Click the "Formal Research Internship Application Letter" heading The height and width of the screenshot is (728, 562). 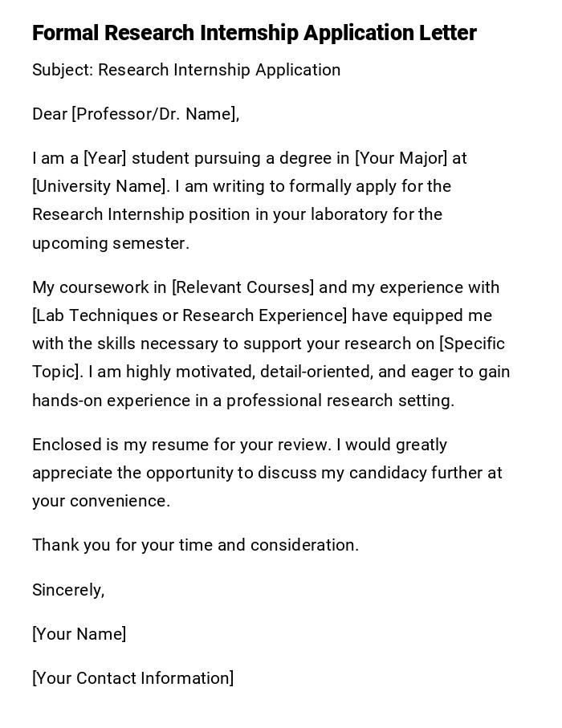(x=254, y=33)
